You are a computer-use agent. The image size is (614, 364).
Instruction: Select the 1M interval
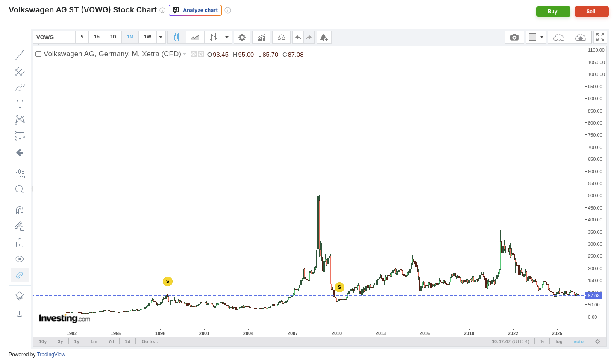[130, 37]
